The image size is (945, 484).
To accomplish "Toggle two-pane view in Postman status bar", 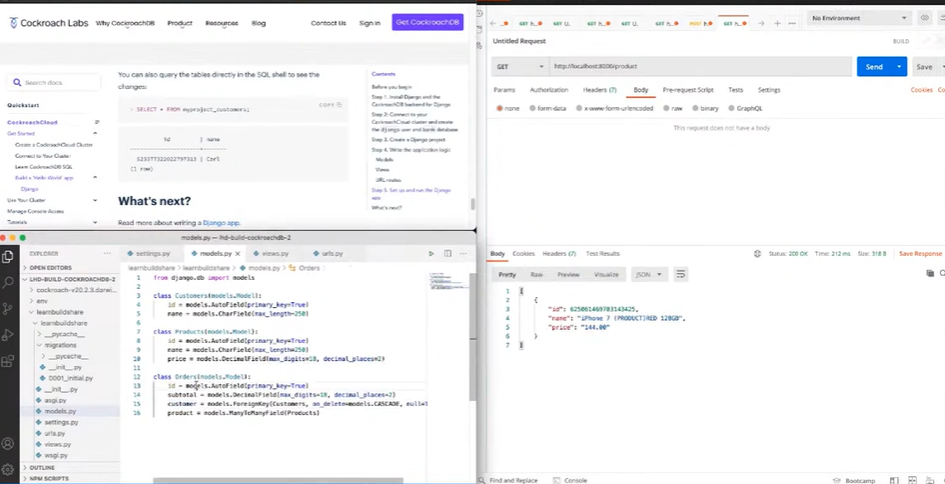I will click(x=896, y=480).
